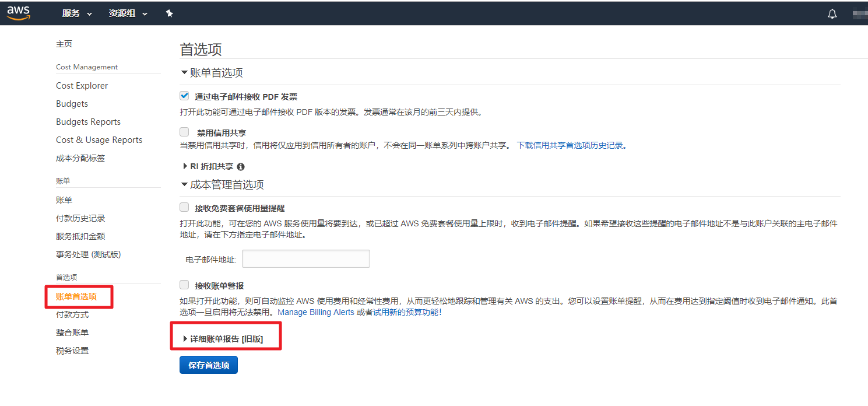Go to 付款方式 in the sidebar
868x406 pixels.
(x=72, y=314)
